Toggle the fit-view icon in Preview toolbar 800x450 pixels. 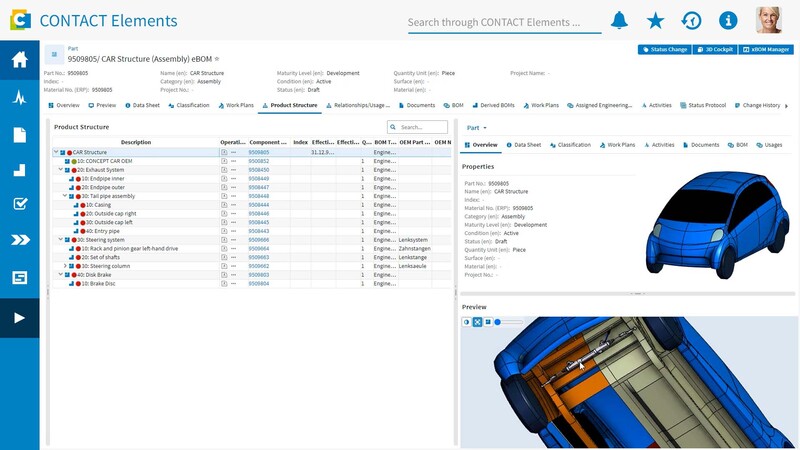click(x=477, y=322)
